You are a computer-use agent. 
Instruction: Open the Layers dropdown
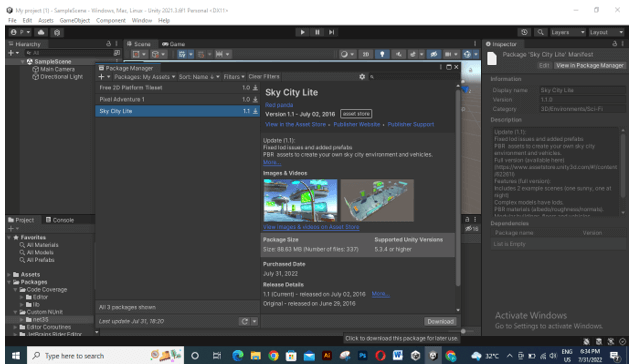coord(567,32)
